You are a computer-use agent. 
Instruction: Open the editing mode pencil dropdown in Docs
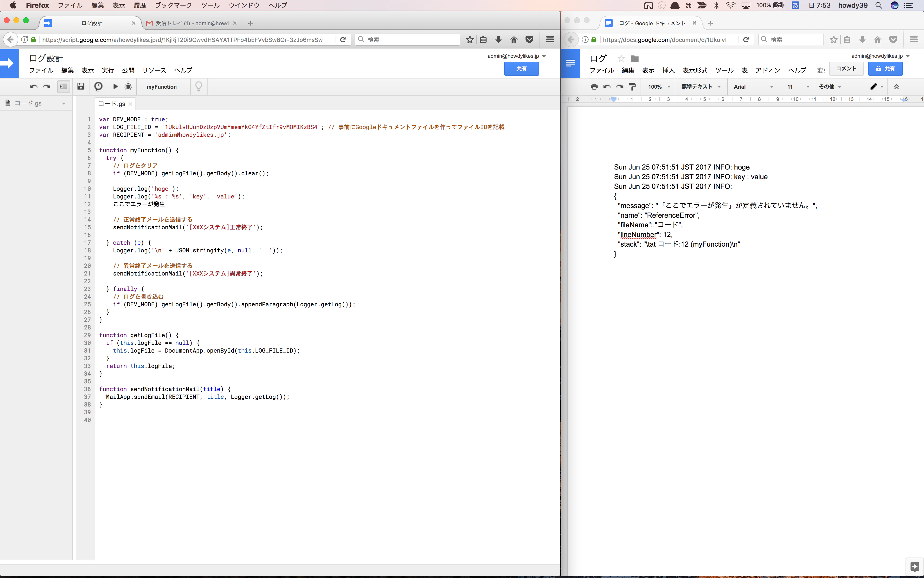tap(877, 87)
